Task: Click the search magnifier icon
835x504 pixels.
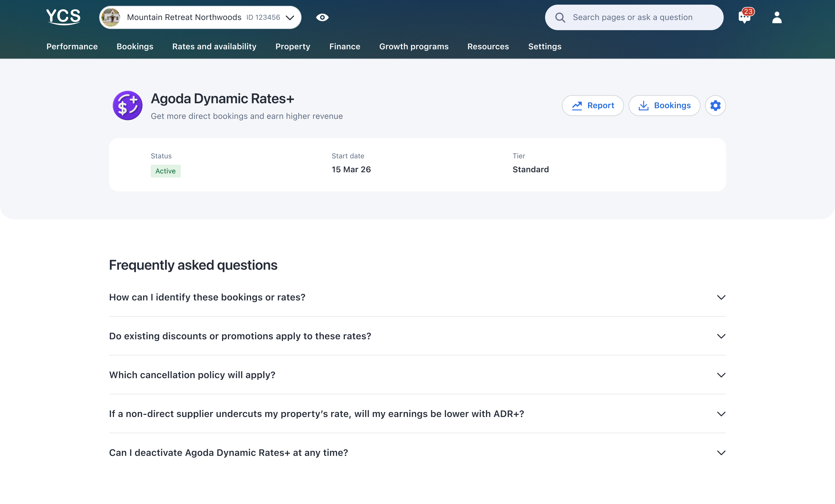Action: (x=560, y=18)
